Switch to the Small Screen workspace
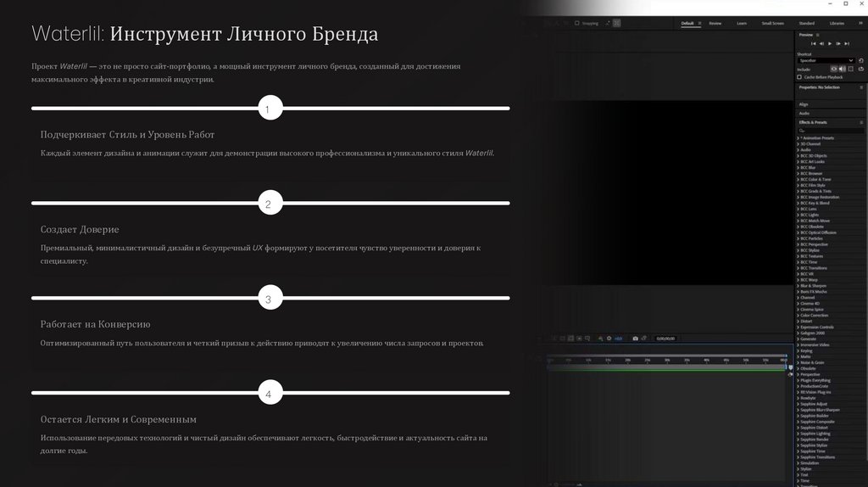Viewport: 868px width, 487px height. click(x=773, y=23)
